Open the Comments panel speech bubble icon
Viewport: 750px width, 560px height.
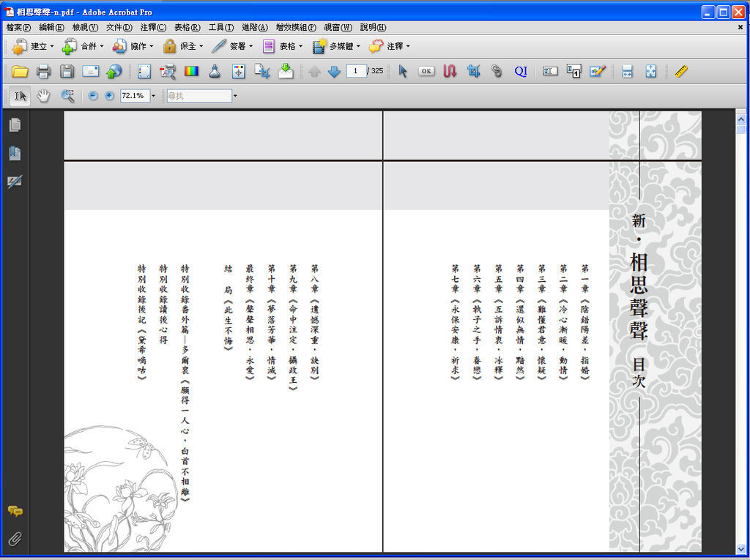click(15, 511)
